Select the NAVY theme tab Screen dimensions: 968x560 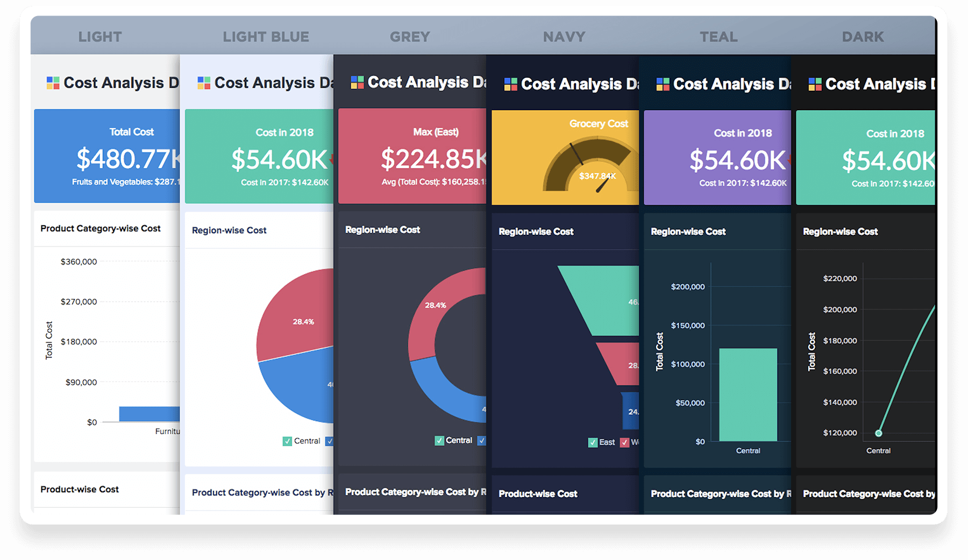[564, 37]
